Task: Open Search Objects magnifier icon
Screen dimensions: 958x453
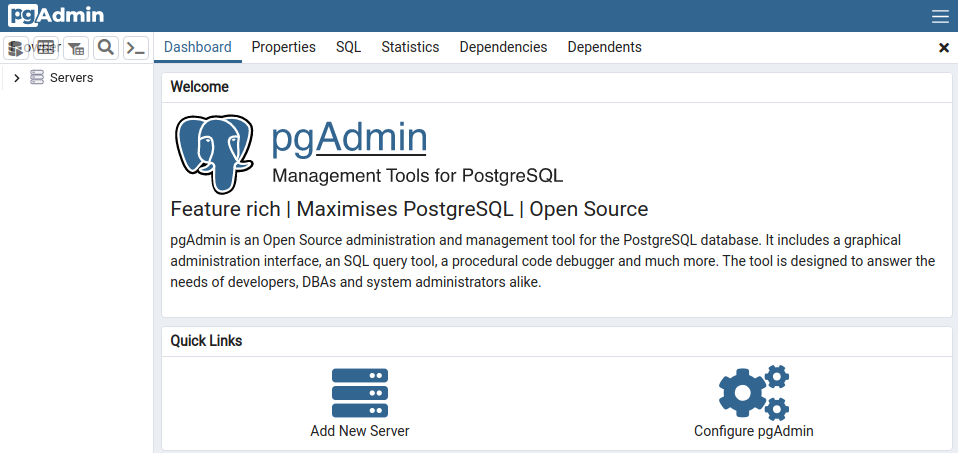Action: pyautogui.click(x=106, y=48)
